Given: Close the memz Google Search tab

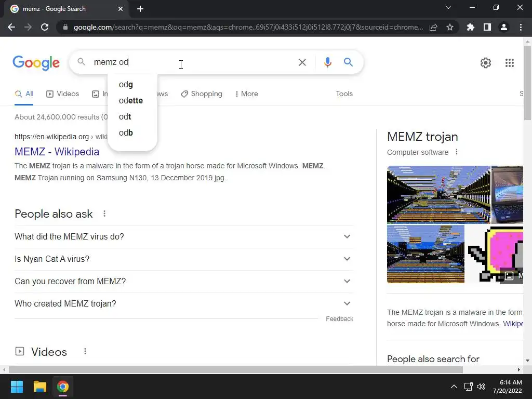Looking at the screenshot, I should [x=121, y=9].
